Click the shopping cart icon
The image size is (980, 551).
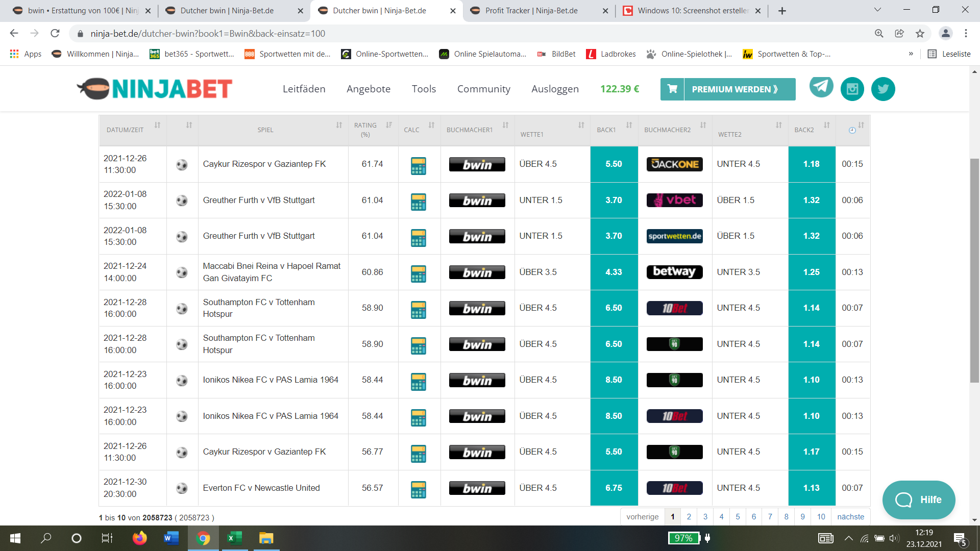[x=672, y=89]
